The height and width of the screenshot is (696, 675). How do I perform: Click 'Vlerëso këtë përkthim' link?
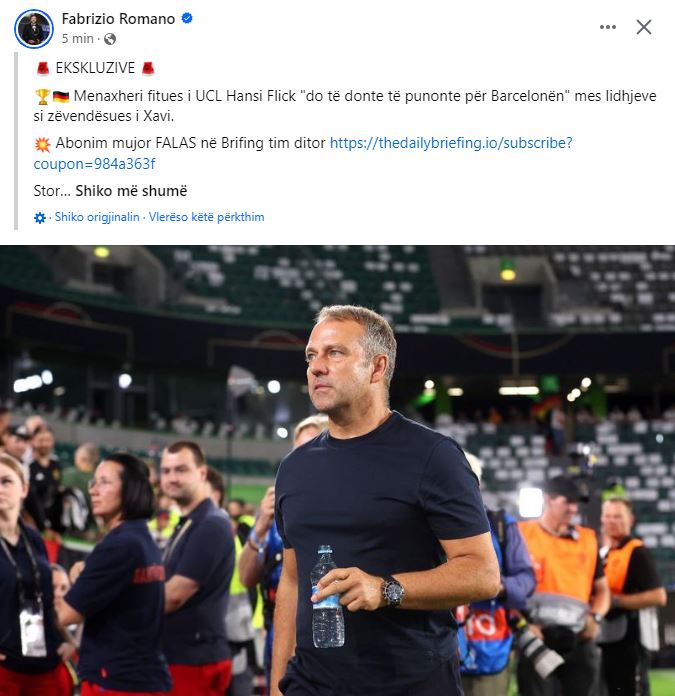tap(207, 217)
